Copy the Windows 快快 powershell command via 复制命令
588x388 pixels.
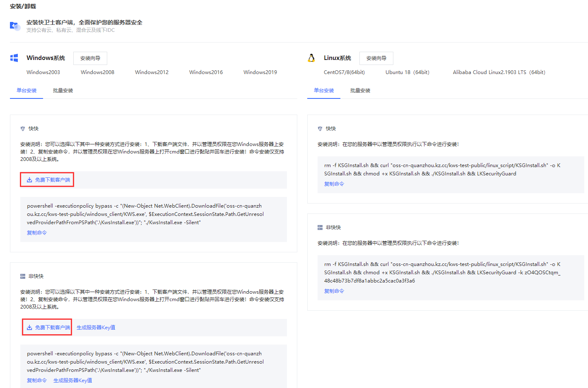(37, 233)
